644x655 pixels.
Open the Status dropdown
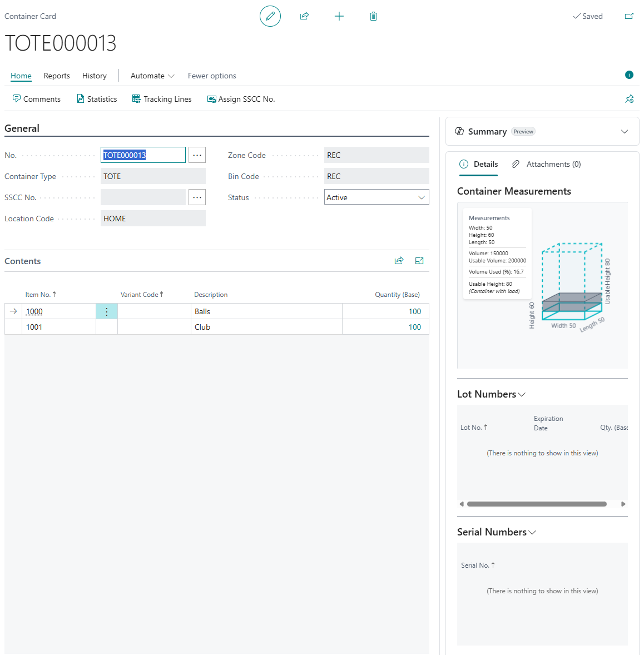pos(377,197)
